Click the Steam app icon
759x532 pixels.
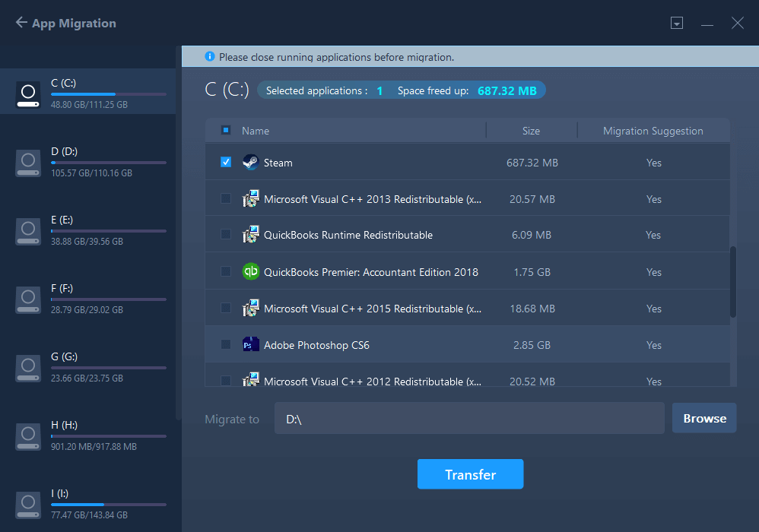point(250,163)
